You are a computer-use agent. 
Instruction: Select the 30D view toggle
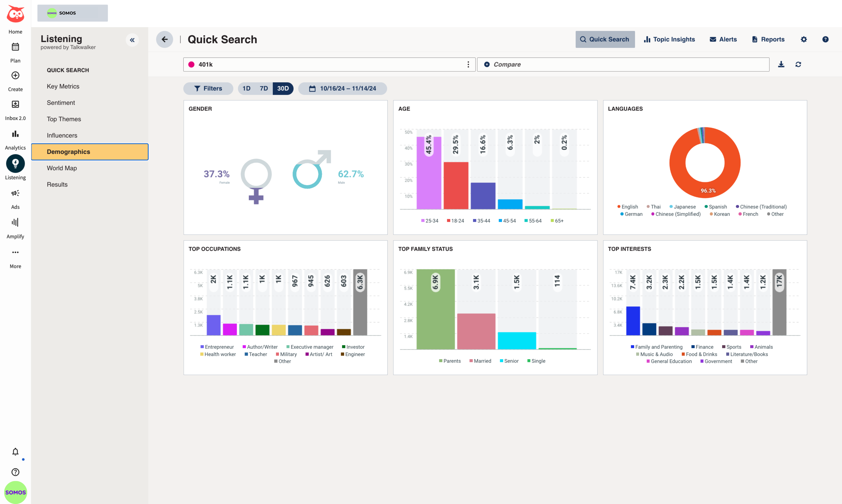[283, 88]
